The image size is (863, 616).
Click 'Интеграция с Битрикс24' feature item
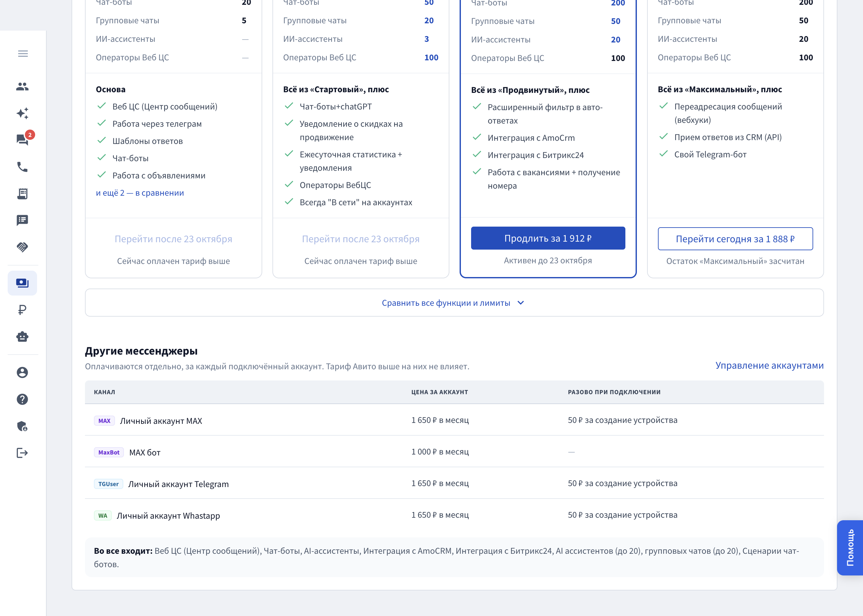click(536, 155)
